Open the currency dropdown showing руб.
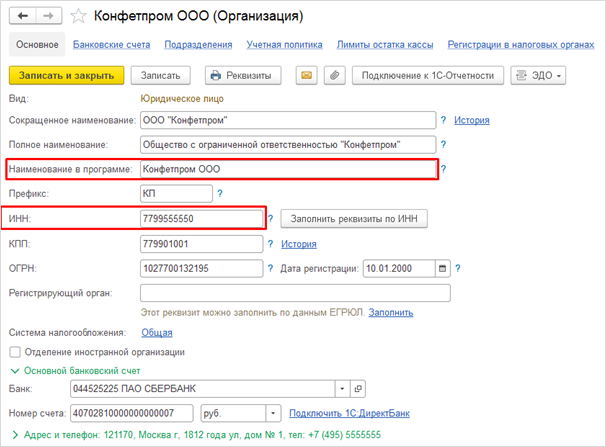 point(272,413)
